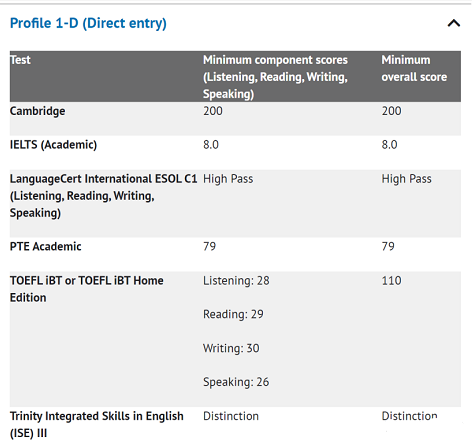Image resolution: width=472 pixels, height=446 pixels.
Task: Select the PTE Academic overall score 79
Action: (388, 247)
